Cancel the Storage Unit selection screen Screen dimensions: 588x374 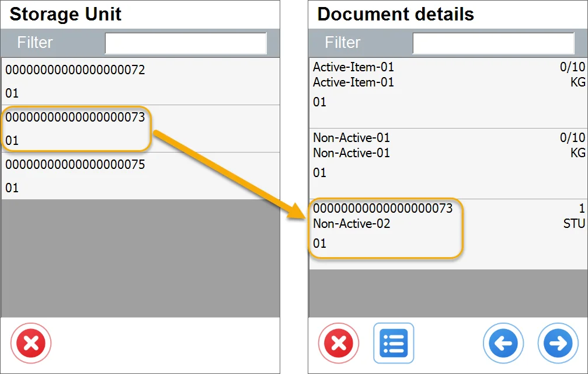pyautogui.click(x=31, y=343)
